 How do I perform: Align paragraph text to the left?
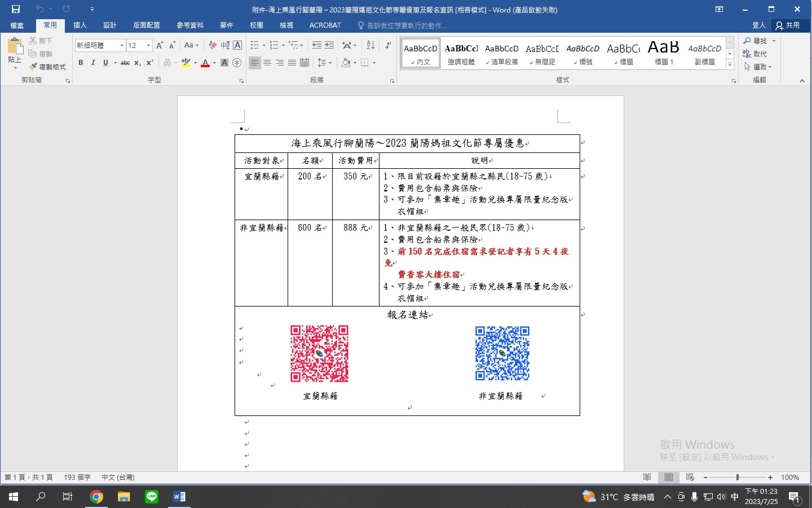coord(255,63)
